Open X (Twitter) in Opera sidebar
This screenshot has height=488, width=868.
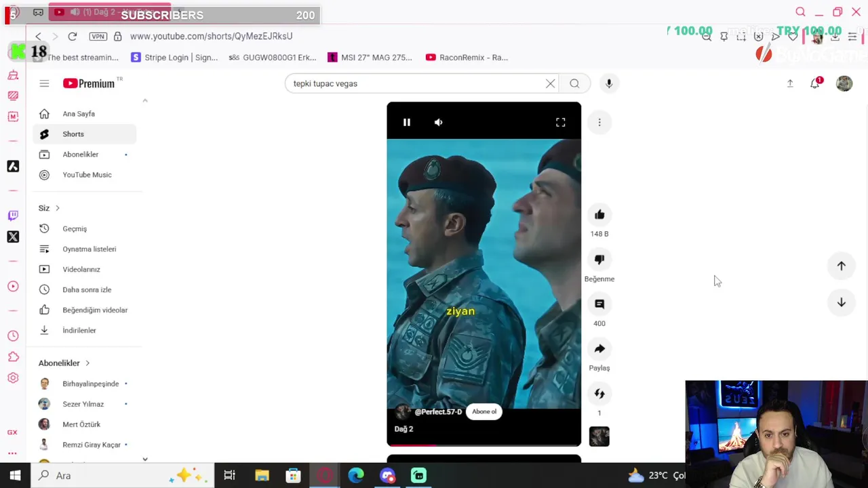coord(13,237)
